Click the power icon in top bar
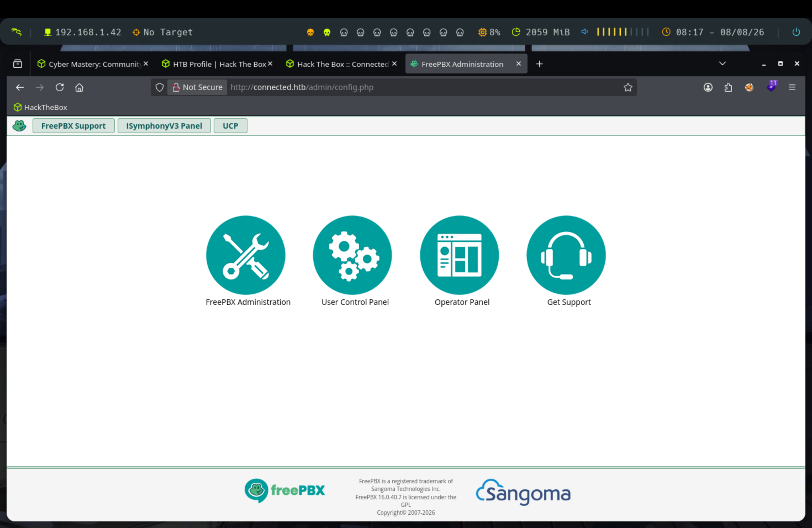Screen dimensions: 812x528 pyautogui.click(x=796, y=32)
